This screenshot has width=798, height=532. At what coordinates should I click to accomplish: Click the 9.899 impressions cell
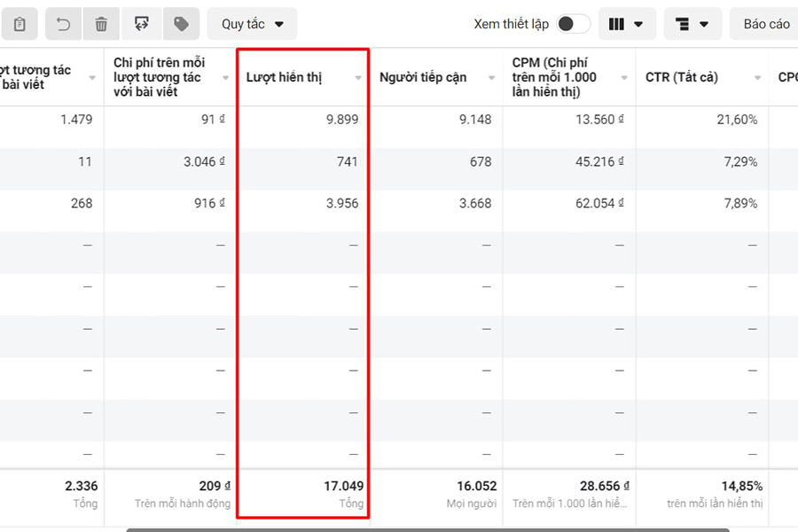pyautogui.click(x=340, y=119)
